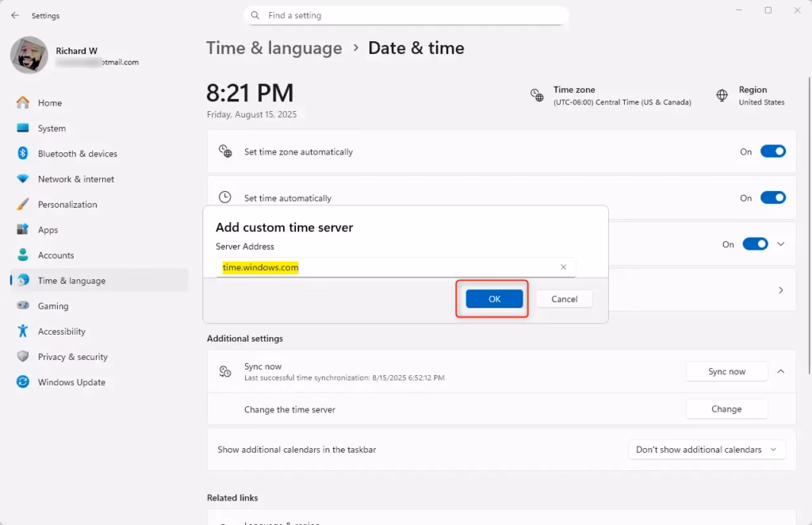Click in the Server Address field
812x525 pixels.
(396, 267)
